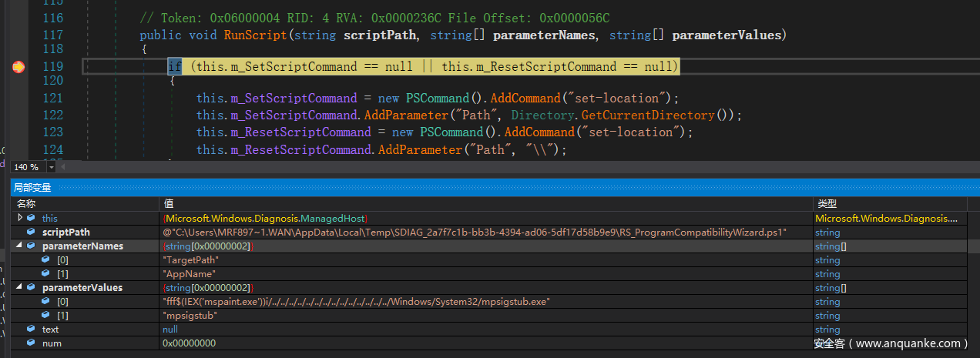Select the num value 0x00000000 cell
980x358 pixels.
coord(190,343)
